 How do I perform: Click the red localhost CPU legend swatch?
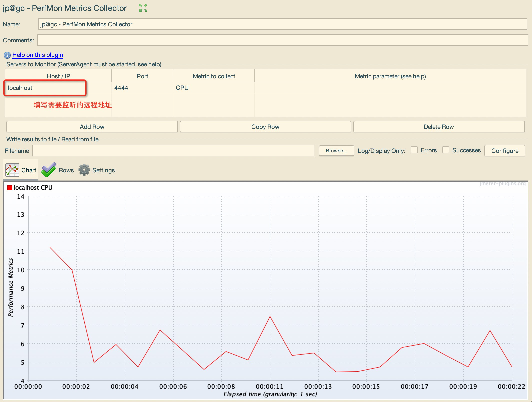tap(10, 188)
